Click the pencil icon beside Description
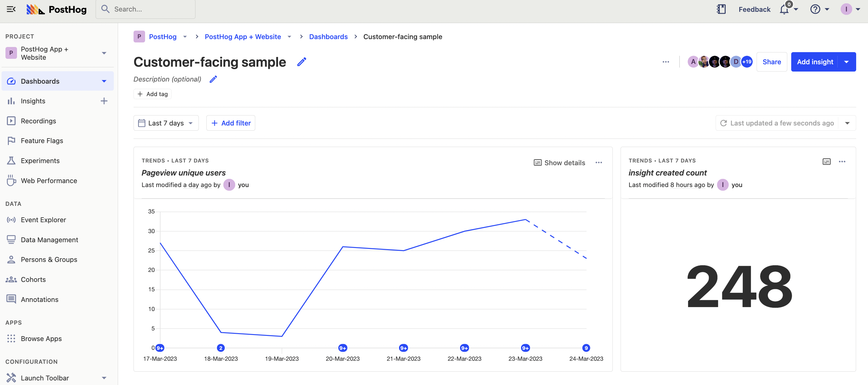868x385 pixels. pyautogui.click(x=213, y=79)
